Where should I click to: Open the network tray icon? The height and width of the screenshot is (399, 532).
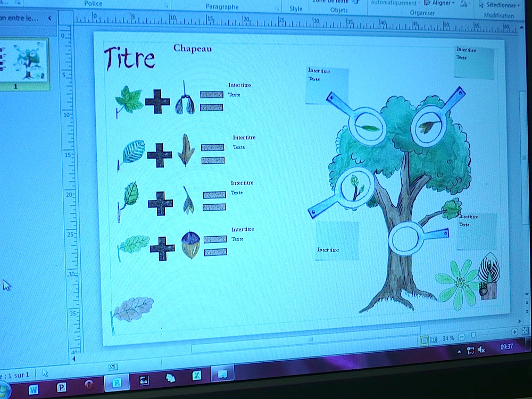(x=470, y=351)
